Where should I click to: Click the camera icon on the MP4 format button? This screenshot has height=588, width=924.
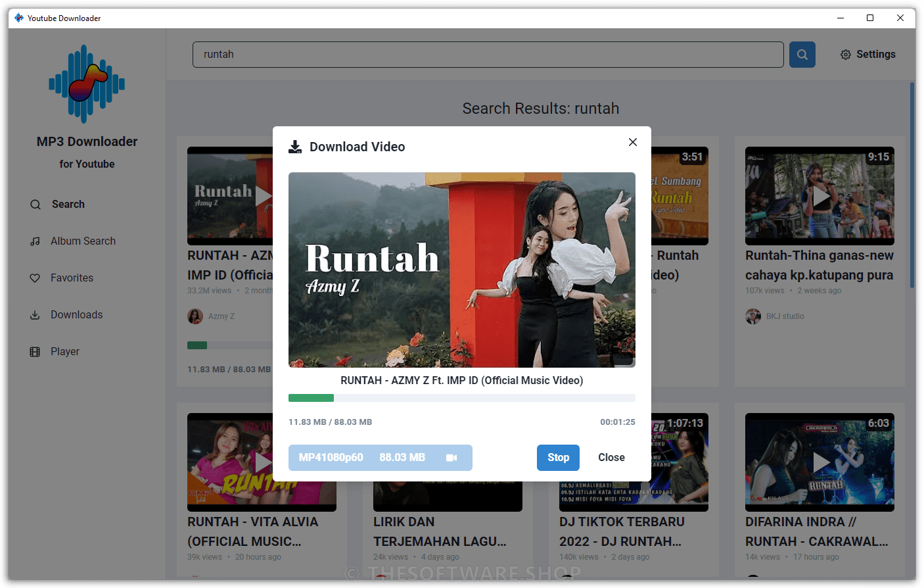(451, 458)
